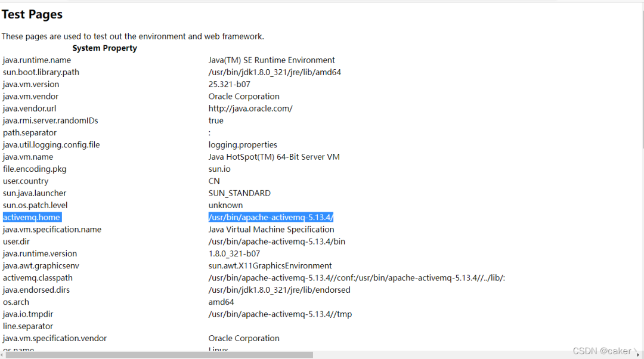Image resolution: width=644 pixels, height=359 pixels.
Task: Click the logging.properties value
Action: [x=243, y=144]
